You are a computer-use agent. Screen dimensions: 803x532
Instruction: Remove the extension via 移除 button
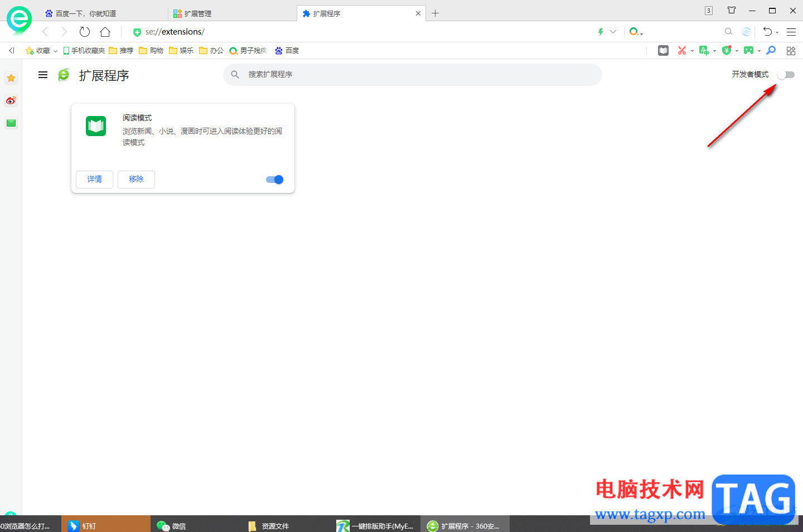click(x=136, y=179)
